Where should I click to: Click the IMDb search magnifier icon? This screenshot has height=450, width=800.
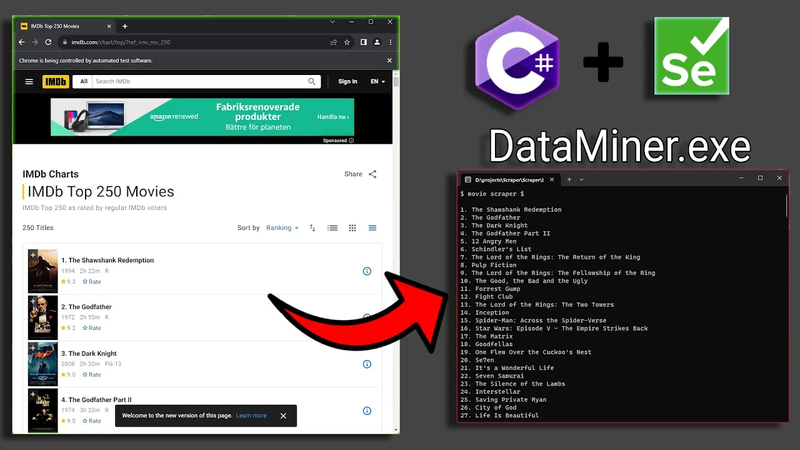312,82
